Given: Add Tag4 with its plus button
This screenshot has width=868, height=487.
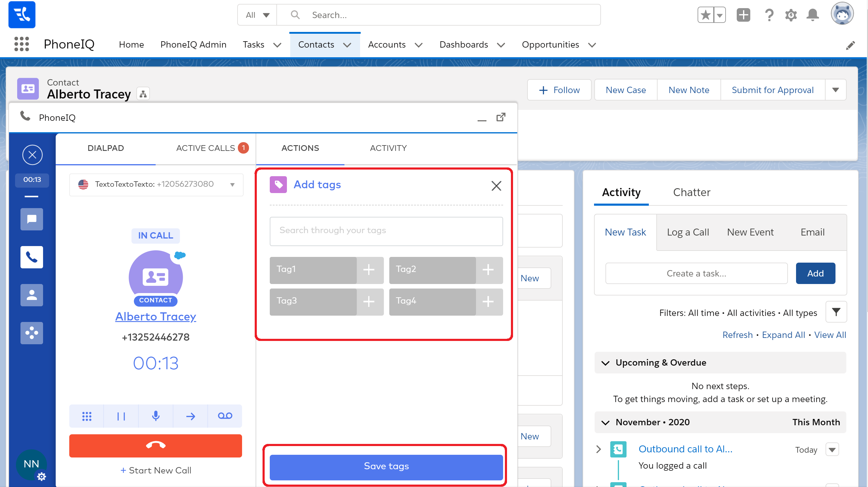Looking at the screenshot, I should pyautogui.click(x=488, y=301).
